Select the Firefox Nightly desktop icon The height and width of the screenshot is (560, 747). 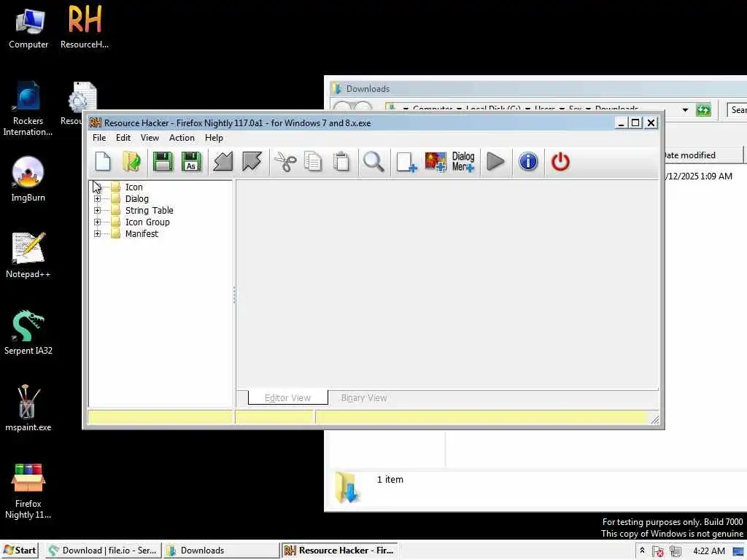(x=28, y=491)
